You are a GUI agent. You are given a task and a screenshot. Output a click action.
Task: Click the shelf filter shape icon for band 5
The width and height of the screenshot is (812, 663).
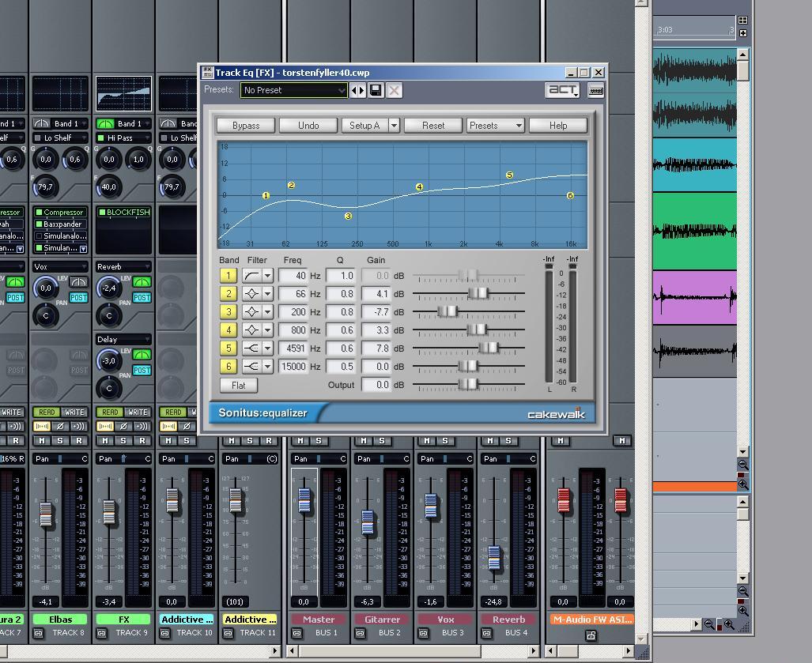(251, 348)
